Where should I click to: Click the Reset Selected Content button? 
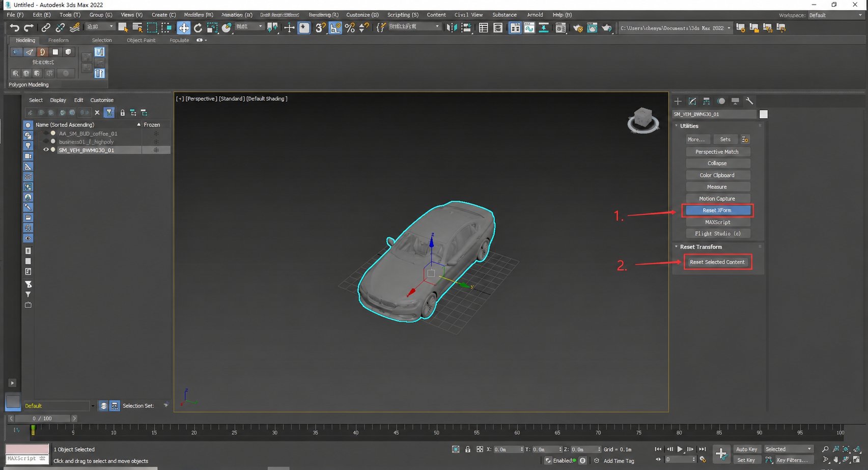(717, 262)
